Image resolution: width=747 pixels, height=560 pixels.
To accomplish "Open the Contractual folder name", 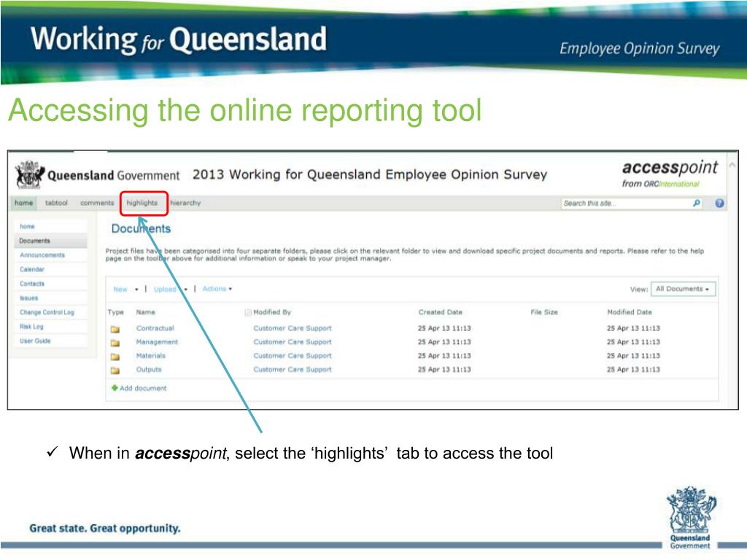I will tap(155, 328).
